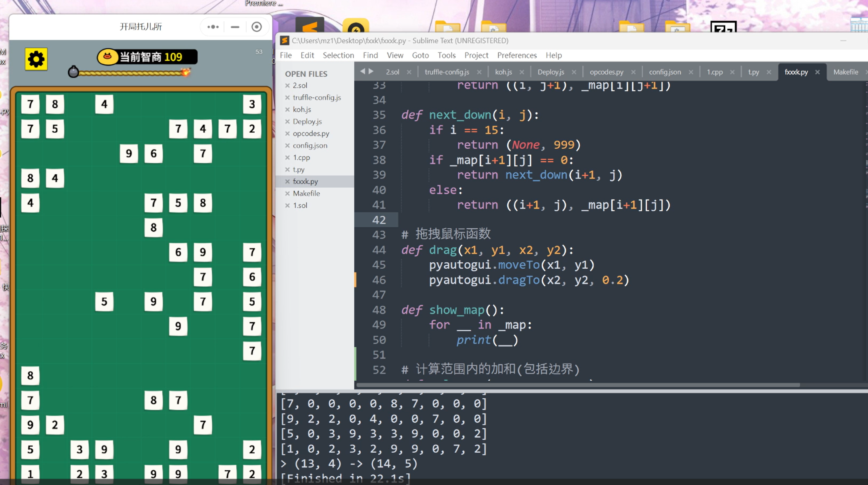Close koh.js in the Open Files sidebar
This screenshot has height=485, width=868.
coord(287,110)
